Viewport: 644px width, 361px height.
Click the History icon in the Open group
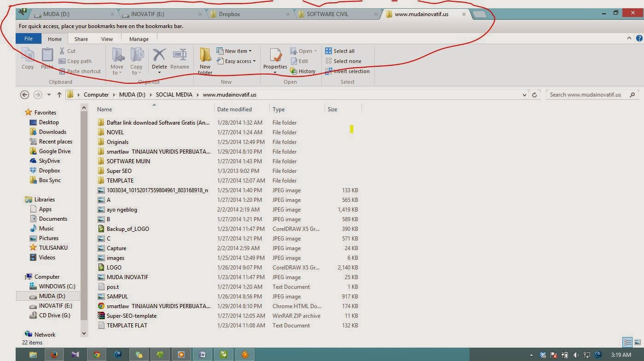pos(304,71)
